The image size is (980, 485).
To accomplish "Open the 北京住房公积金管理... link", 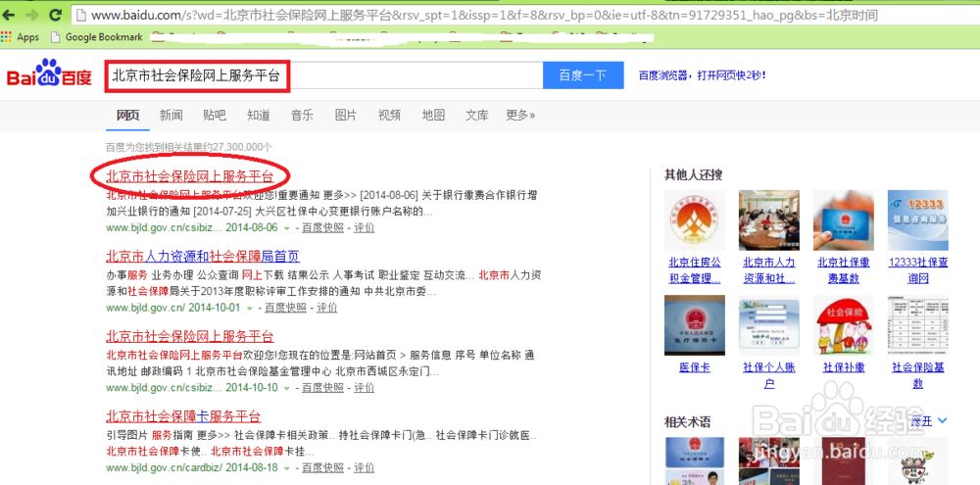I will [695, 270].
